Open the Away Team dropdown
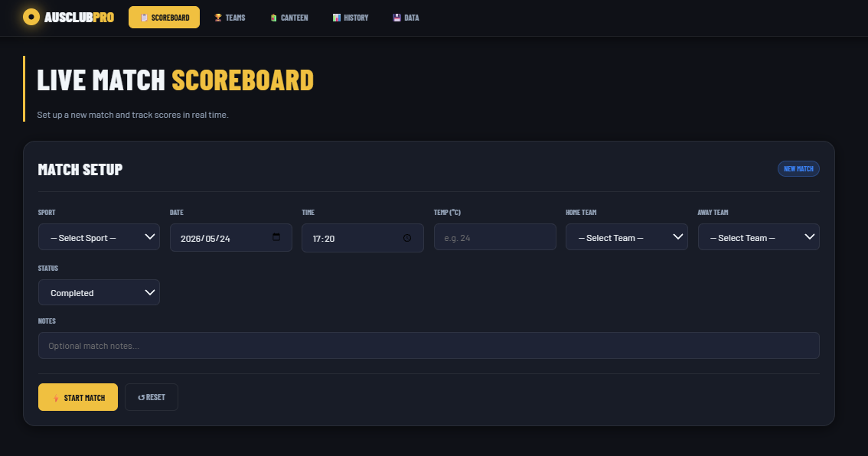 pos(759,237)
